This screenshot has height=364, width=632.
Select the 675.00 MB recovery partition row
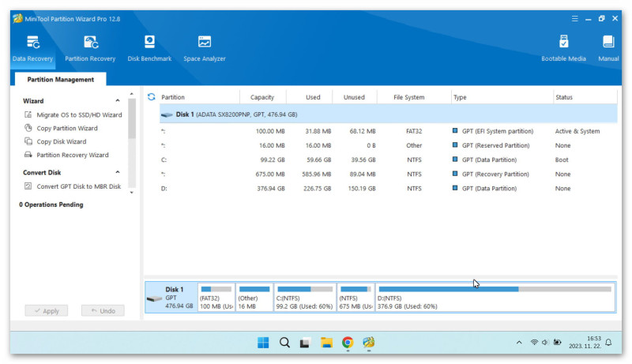388,174
